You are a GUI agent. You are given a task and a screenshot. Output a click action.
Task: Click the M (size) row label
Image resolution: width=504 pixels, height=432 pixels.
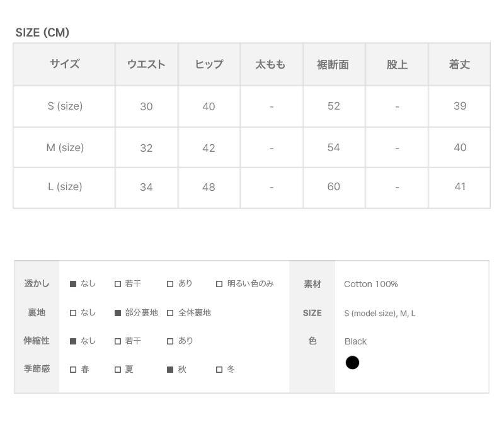pyautogui.click(x=65, y=147)
